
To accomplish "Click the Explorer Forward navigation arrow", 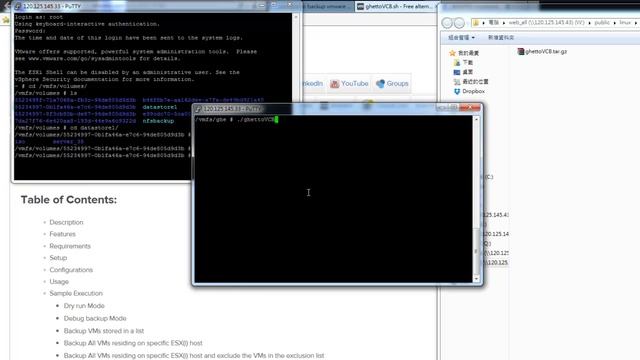I will pos(460,23).
